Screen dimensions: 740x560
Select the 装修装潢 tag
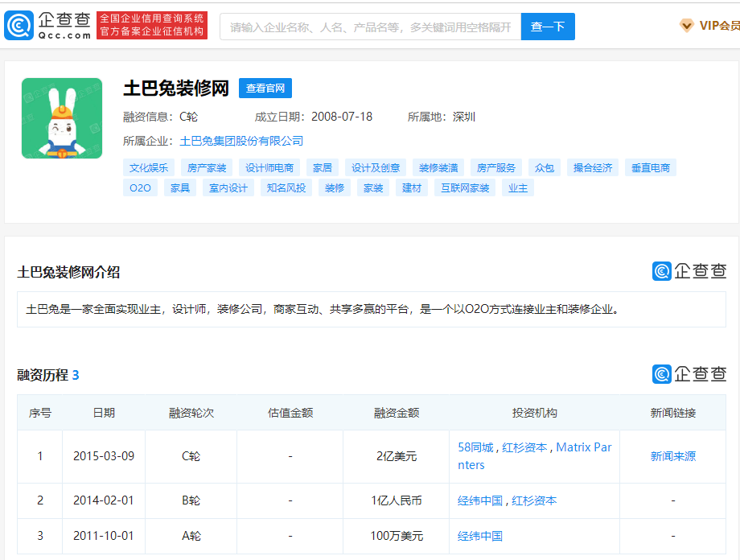(438, 167)
